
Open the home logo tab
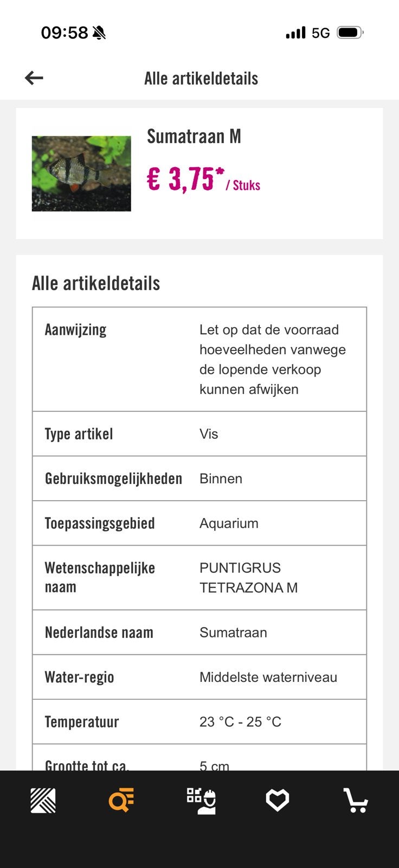(43, 800)
